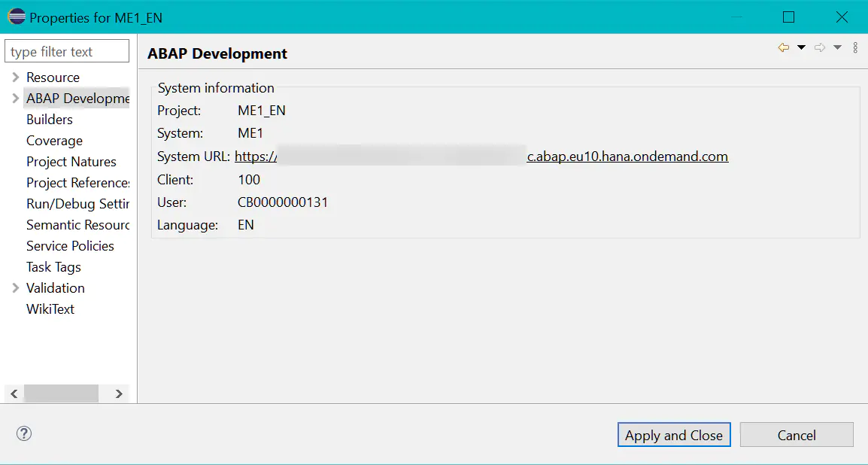Open the WikiText properties page
868x465 pixels.
pos(50,308)
